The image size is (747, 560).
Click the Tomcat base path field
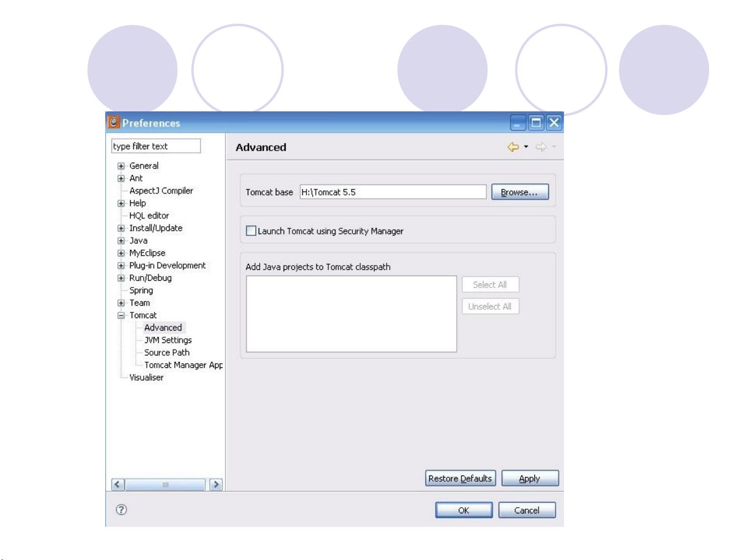[x=393, y=192]
